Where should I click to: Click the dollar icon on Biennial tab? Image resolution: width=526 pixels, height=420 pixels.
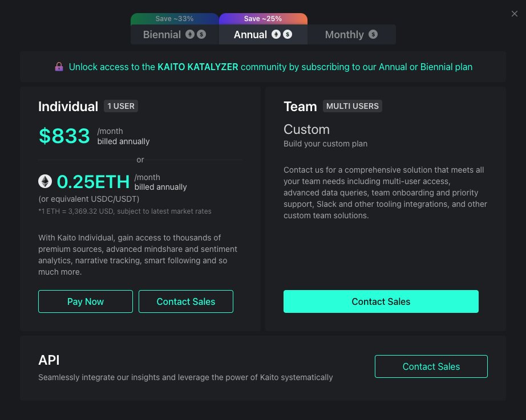click(201, 34)
